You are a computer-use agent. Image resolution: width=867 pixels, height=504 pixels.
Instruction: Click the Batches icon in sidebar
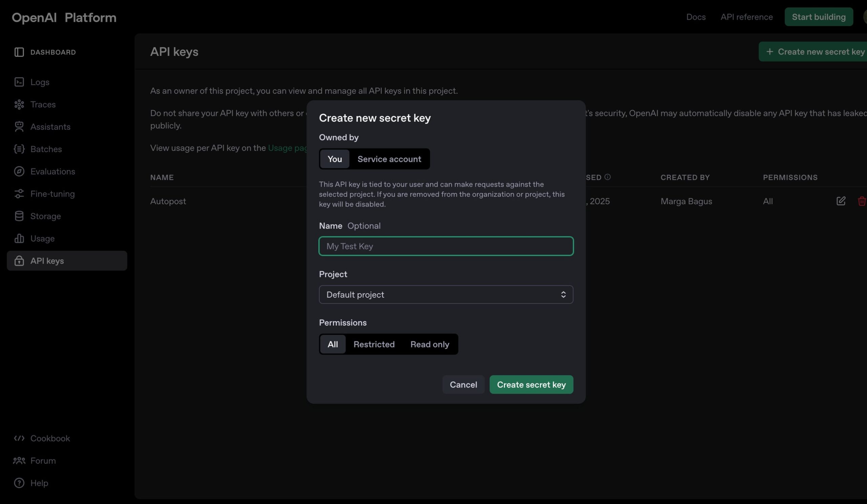(x=19, y=149)
